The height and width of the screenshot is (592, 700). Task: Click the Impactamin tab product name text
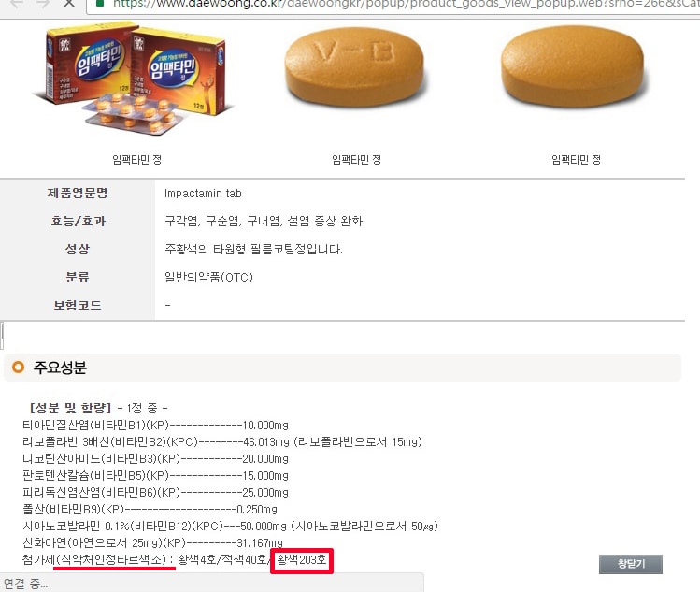point(203,194)
